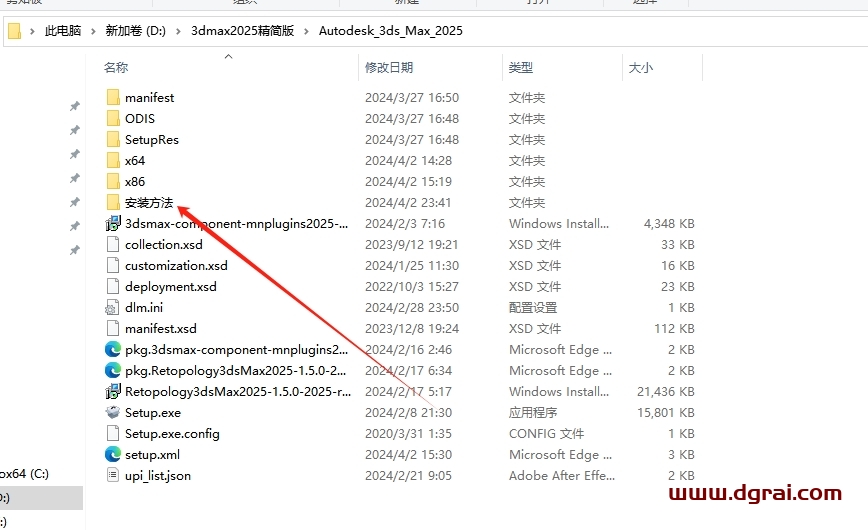
Task: Select the manifest.xsd file name
Action: pyautogui.click(x=161, y=329)
